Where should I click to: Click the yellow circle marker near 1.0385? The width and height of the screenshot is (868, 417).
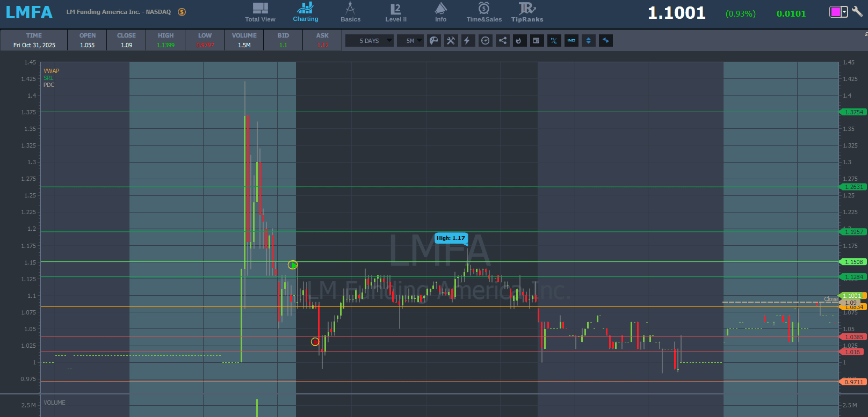(x=315, y=341)
